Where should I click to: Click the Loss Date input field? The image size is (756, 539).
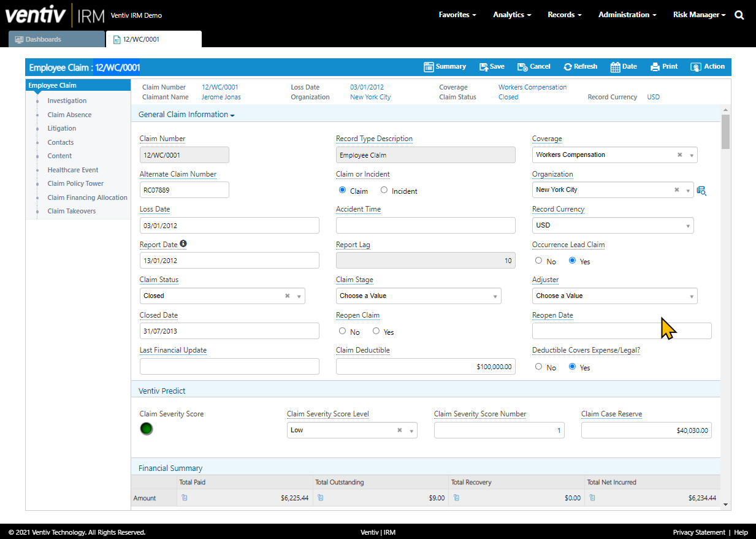[x=229, y=226]
